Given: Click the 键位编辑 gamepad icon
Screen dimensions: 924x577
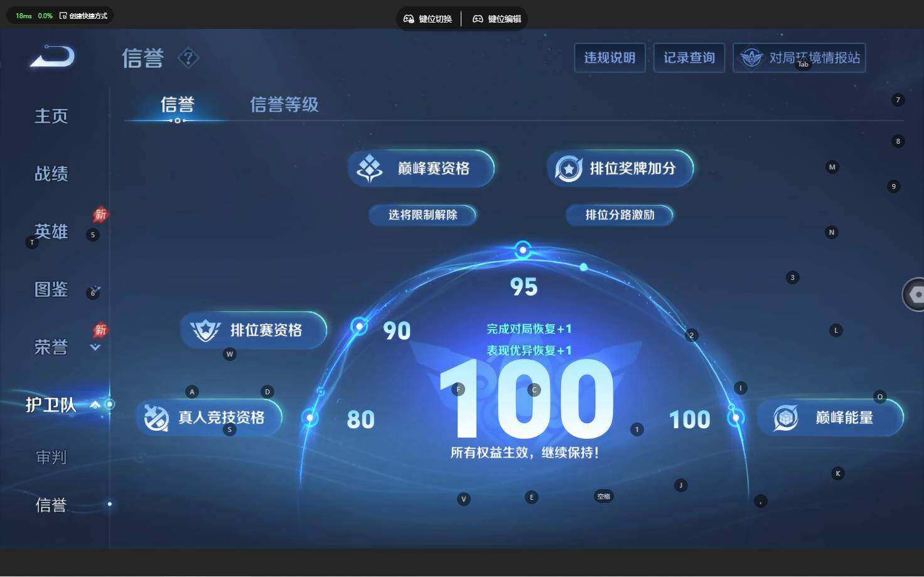Looking at the screenshot, I should coord(478,19).
